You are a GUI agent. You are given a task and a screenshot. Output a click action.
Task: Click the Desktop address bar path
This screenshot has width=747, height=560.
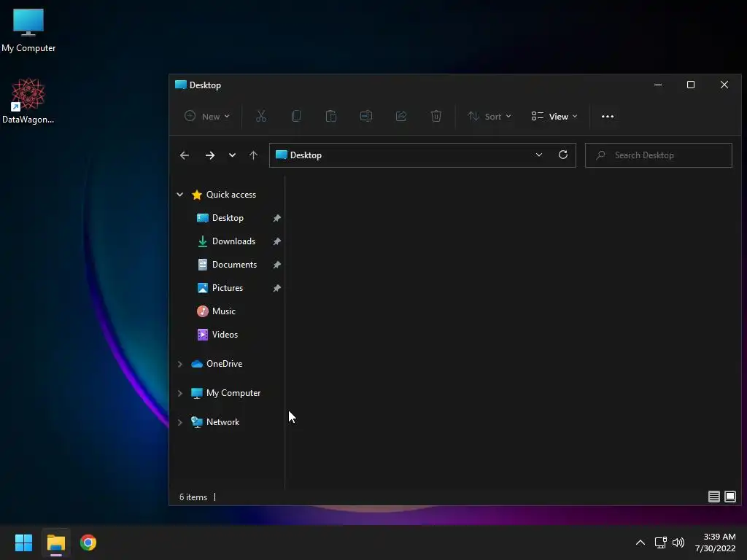click(x=306, y=155)
